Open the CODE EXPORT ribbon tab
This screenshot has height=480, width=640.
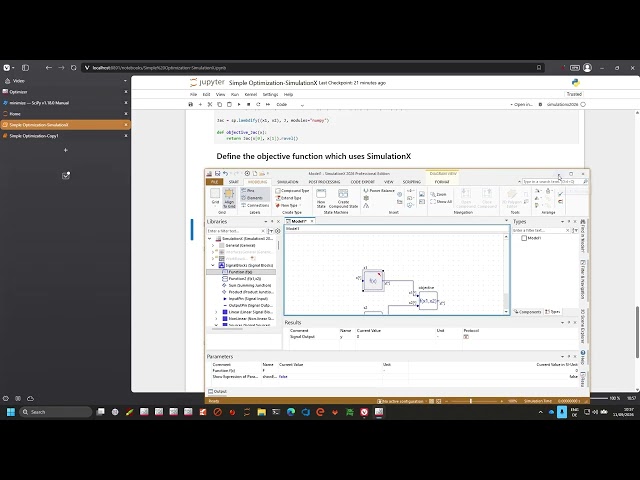(x=362, y=182)
